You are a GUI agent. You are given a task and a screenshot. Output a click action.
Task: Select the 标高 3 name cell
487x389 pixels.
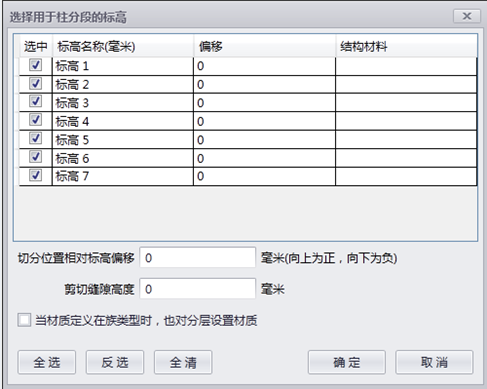[123, 103]
